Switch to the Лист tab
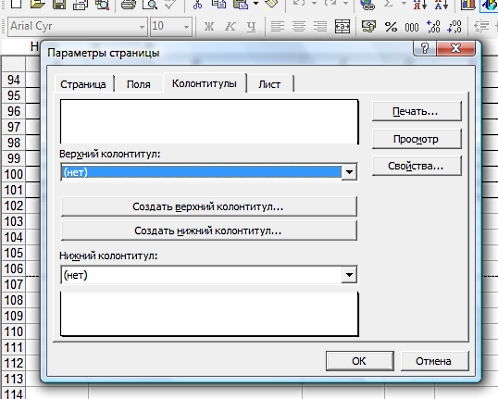Image resolution: width=498 pixels, height=399 pixels. pyautogui.click(x=269, y=84)
